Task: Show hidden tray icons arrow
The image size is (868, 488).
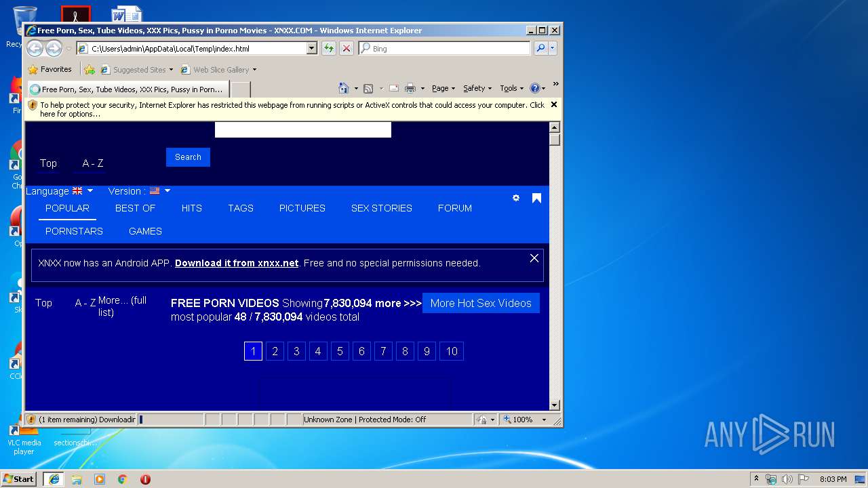Action: coord(756,479)
